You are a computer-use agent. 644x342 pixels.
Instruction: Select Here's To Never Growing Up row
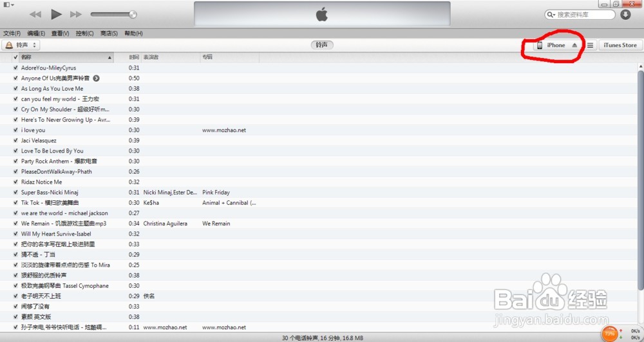(318, 119)
